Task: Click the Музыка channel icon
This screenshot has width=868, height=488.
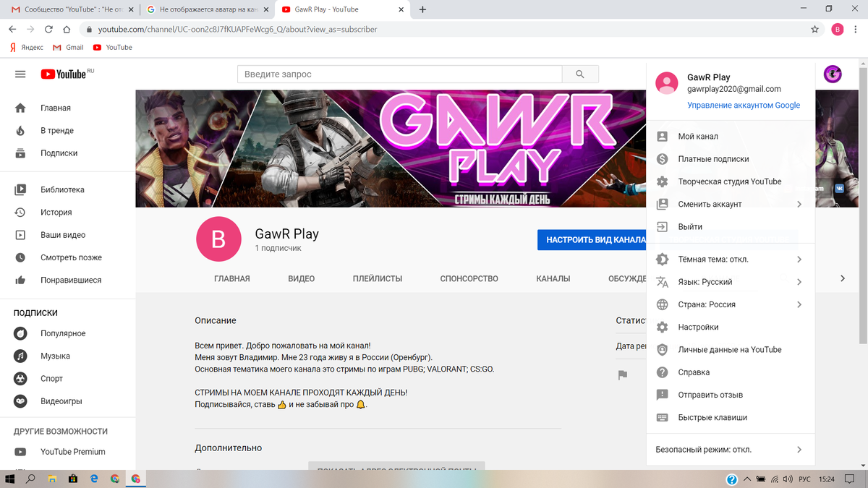Action: click(x=21, y=356)
